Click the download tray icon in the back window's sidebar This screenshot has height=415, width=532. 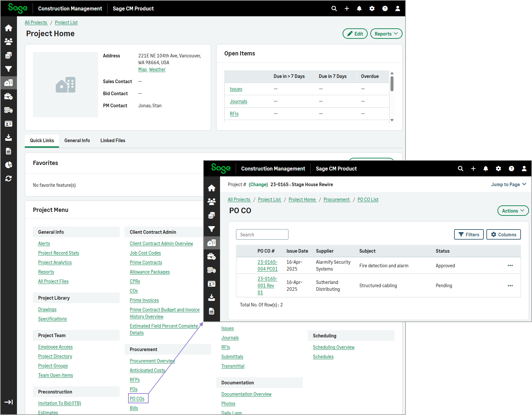pos(8,138)
